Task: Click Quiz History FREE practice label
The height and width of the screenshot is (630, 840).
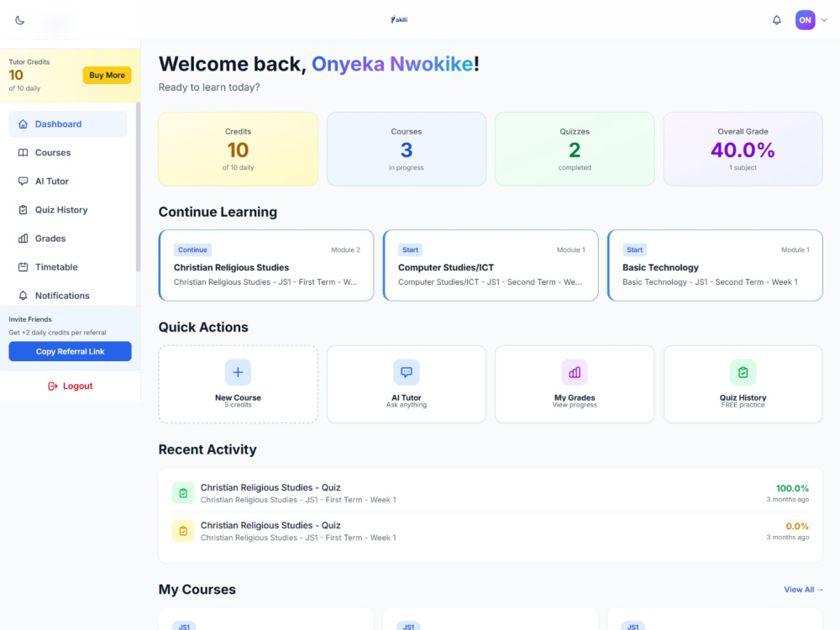Action: 743,401
